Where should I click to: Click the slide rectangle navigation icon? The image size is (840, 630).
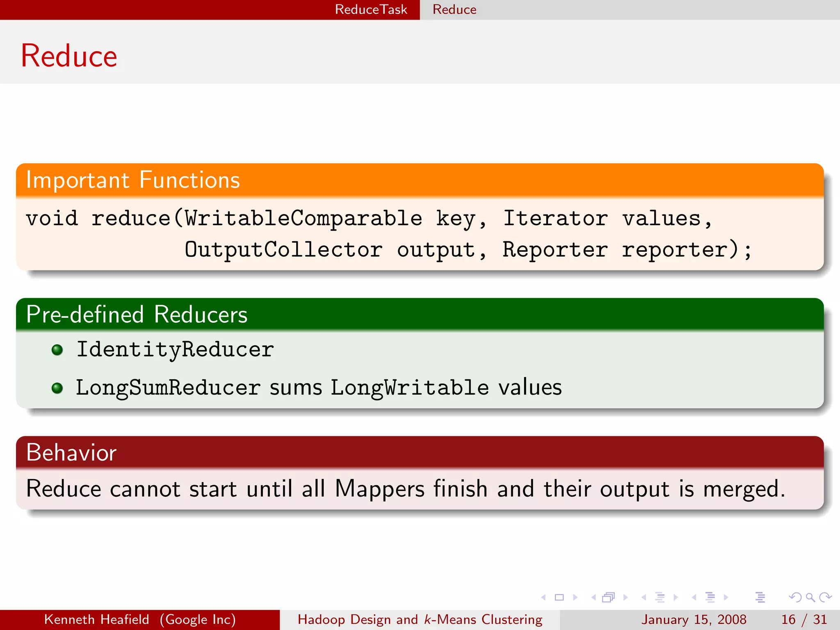point(559,598)
